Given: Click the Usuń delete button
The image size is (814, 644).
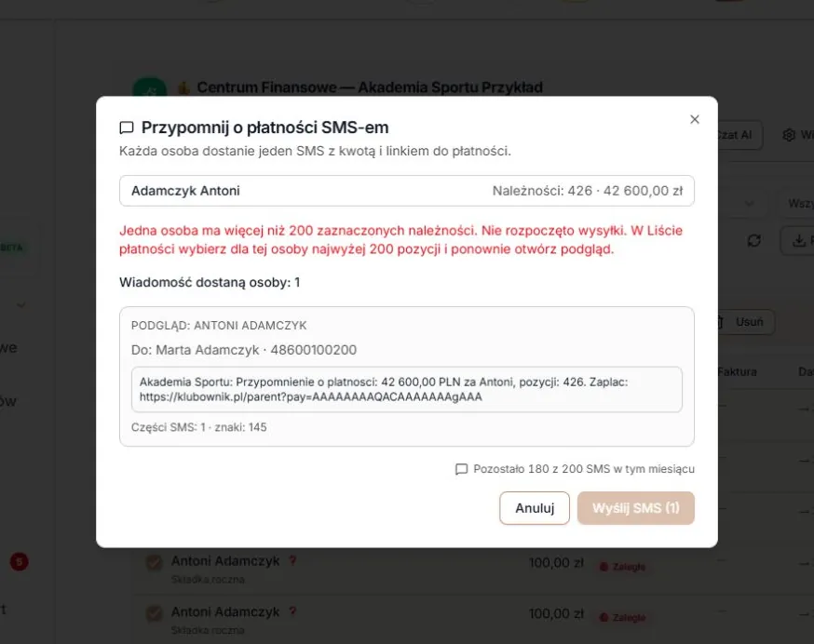Looking at the screenshot, I should (747, 322).
